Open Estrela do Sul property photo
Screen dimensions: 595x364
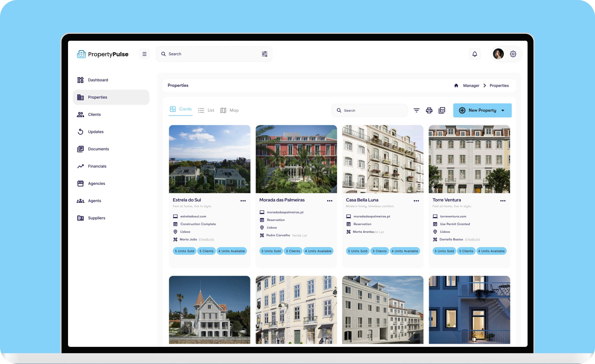(x=209, y=159)
